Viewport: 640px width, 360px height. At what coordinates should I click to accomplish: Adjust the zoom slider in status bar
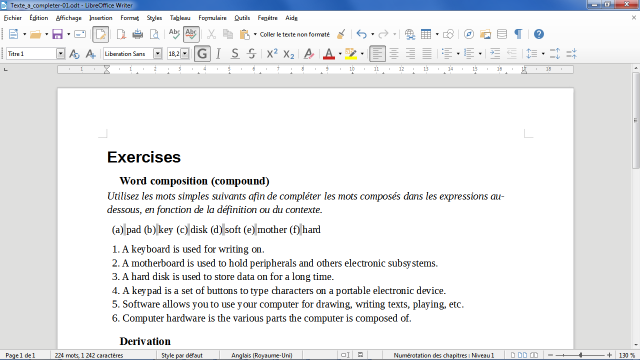coord(580,356)
